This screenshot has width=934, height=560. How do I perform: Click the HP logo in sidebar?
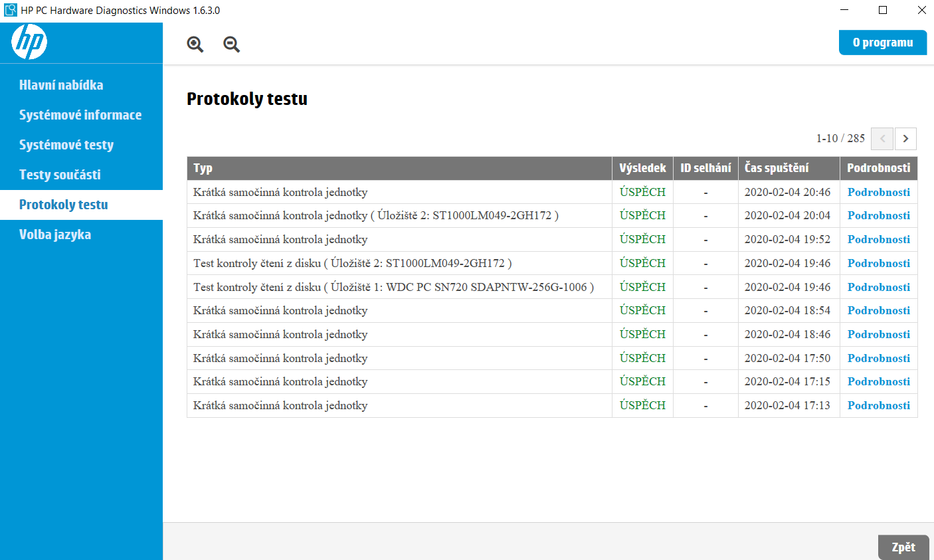(29, 43)
